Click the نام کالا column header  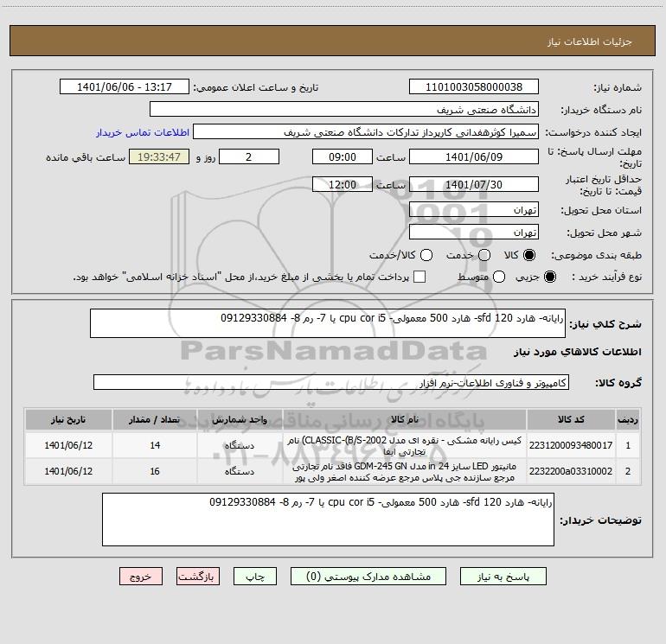coord(405,419)
